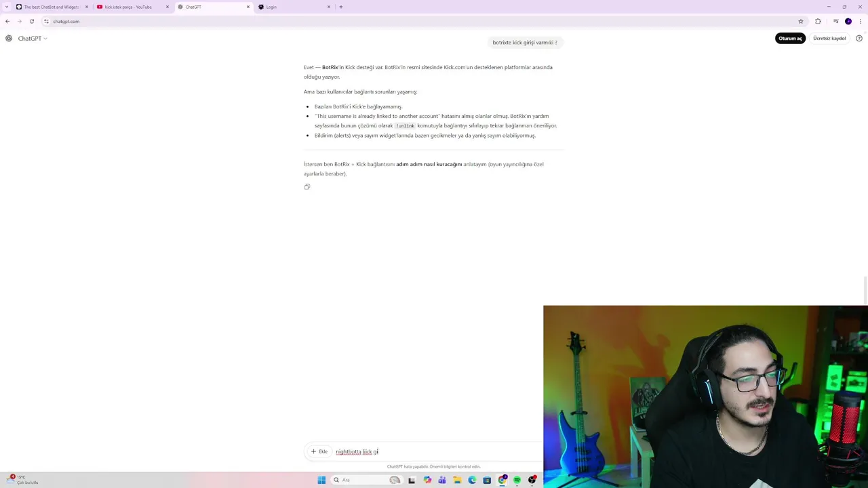Click the chatgpt.com address bar
Screen dimensions: 868x488
coord(420,21)
